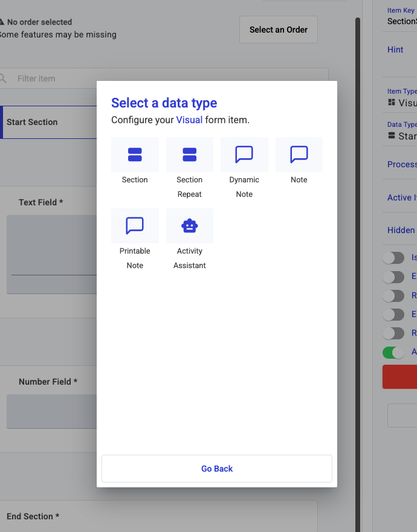Choose the Printable Note icon
417x532 pixels.
135,226
